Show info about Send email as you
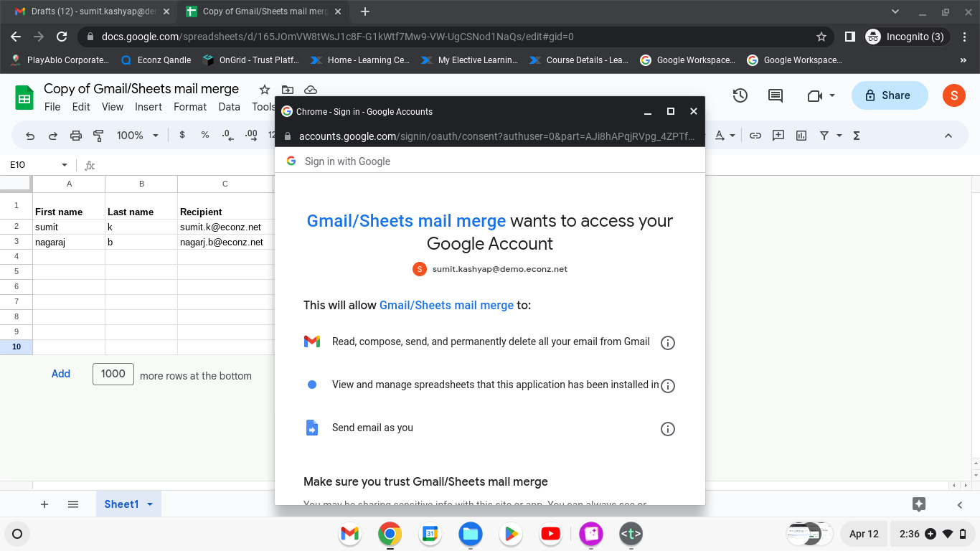Viewport: 980px width, 551px height. [667, 429]
